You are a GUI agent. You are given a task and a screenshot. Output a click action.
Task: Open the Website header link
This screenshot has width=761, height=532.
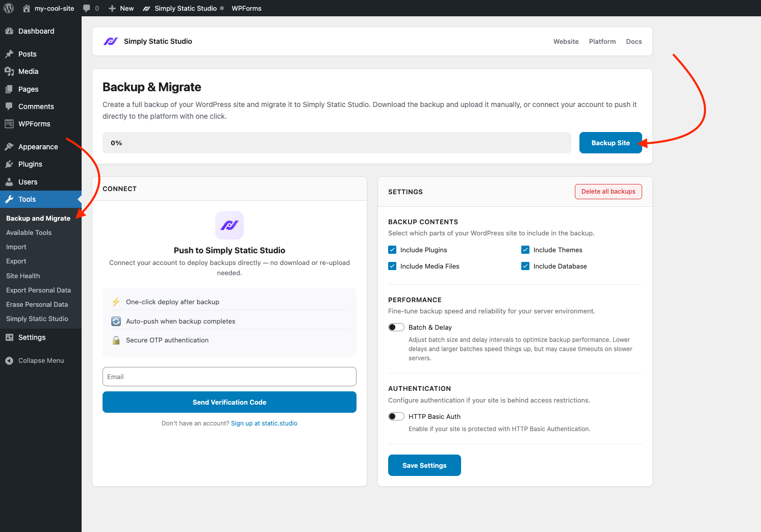(566, 41)
